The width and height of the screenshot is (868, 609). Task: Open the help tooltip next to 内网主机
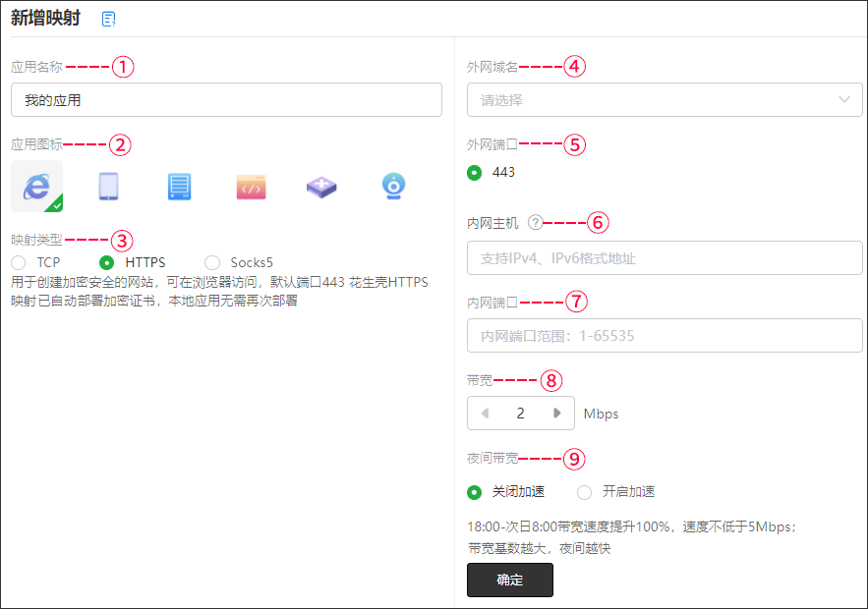tap(535, 222)
